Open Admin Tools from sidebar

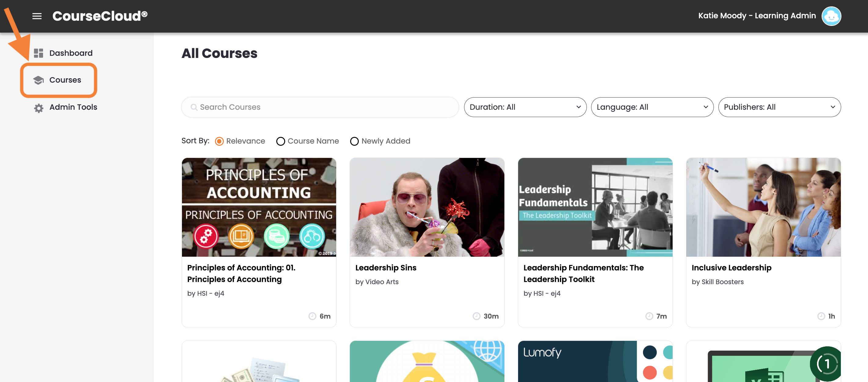(73, 107)
